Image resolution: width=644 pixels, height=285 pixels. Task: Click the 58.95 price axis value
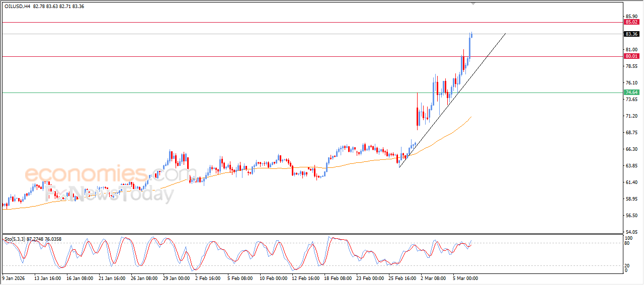pyautogui.click(x=631, y=199)
